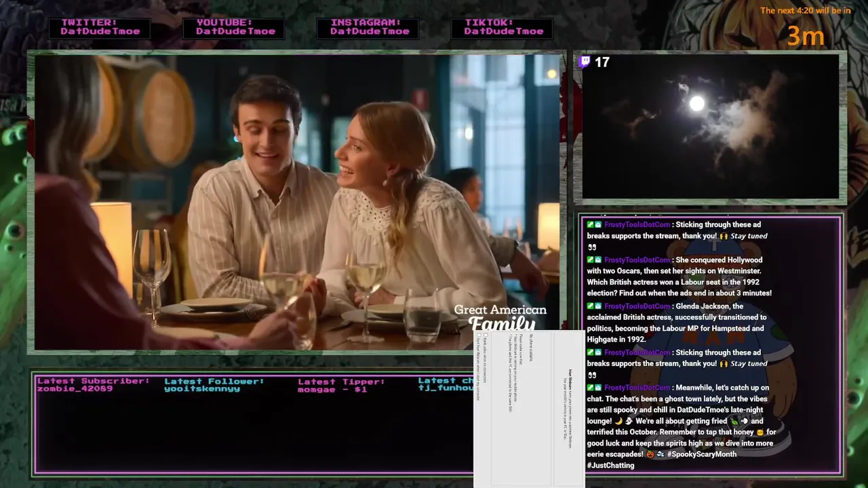Click the 'Latest Follower:' label
The height and width of the screenshot is (488, 868).
pos(216,380)
